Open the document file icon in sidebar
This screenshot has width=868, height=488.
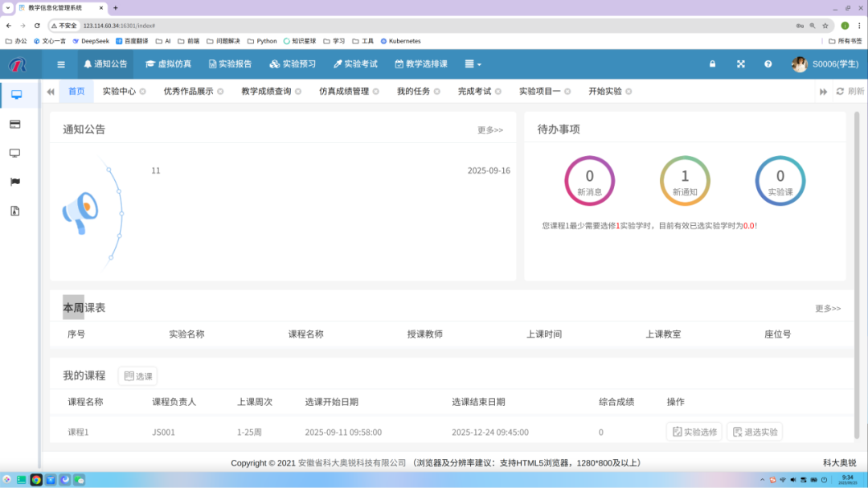click(x=15, y=211)
